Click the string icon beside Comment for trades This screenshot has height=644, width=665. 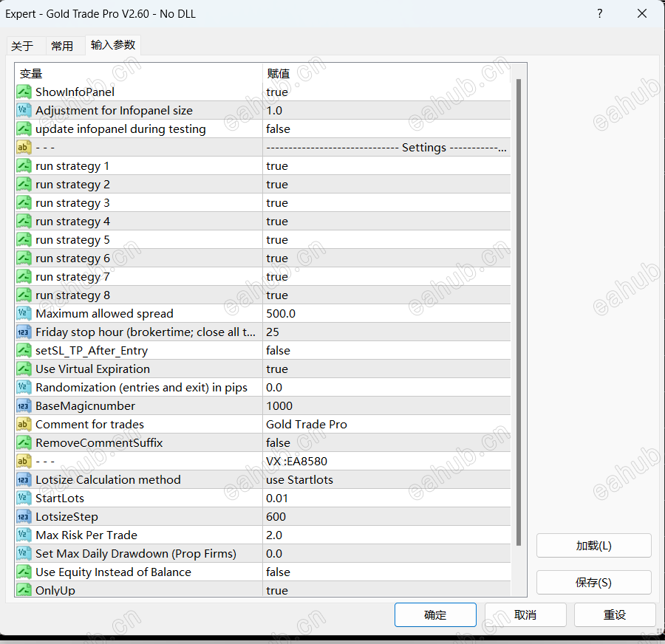pyautogui.click(x=24, y=425)
